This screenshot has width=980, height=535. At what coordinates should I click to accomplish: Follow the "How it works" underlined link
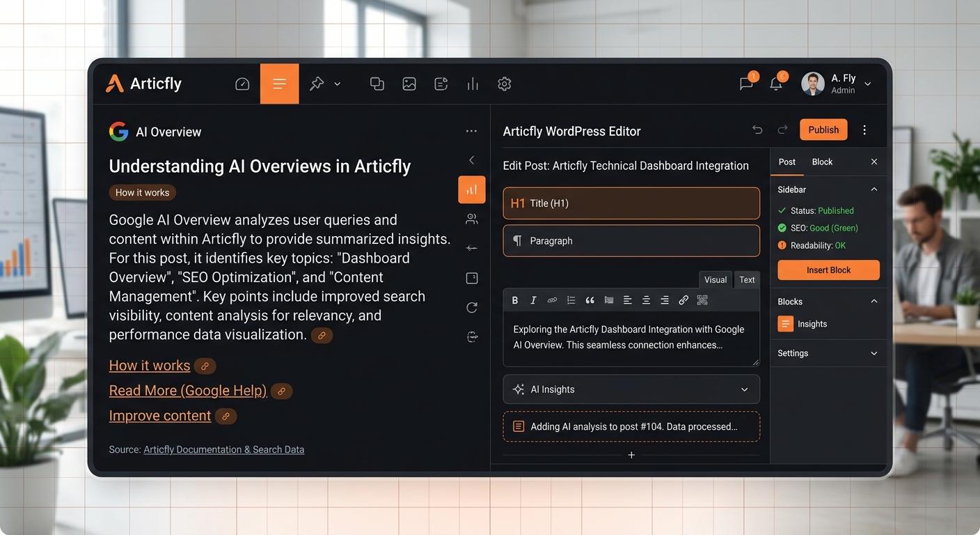(150, 365)
